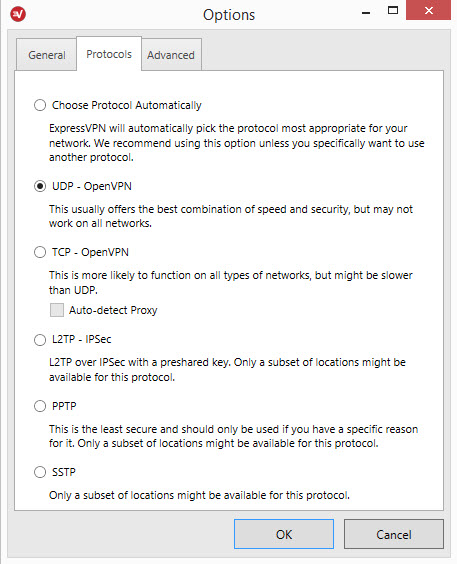457x564 pixels.
Task: Confirm settings with the OK button
Action: pos(284,534)
